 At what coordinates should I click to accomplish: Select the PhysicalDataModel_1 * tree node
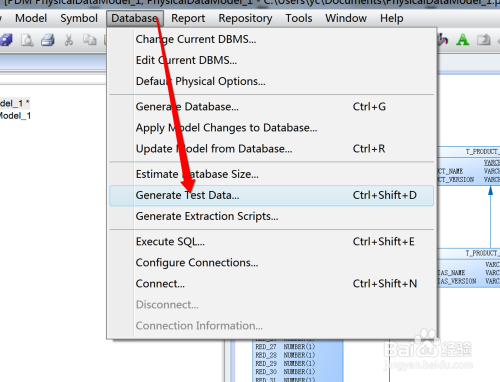pos(15,103)
